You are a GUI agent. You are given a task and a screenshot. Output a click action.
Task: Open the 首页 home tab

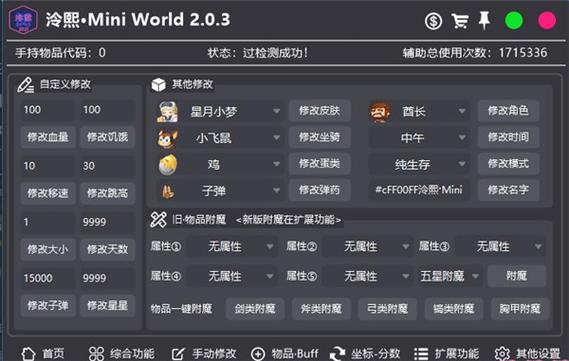tap(42, 353)
